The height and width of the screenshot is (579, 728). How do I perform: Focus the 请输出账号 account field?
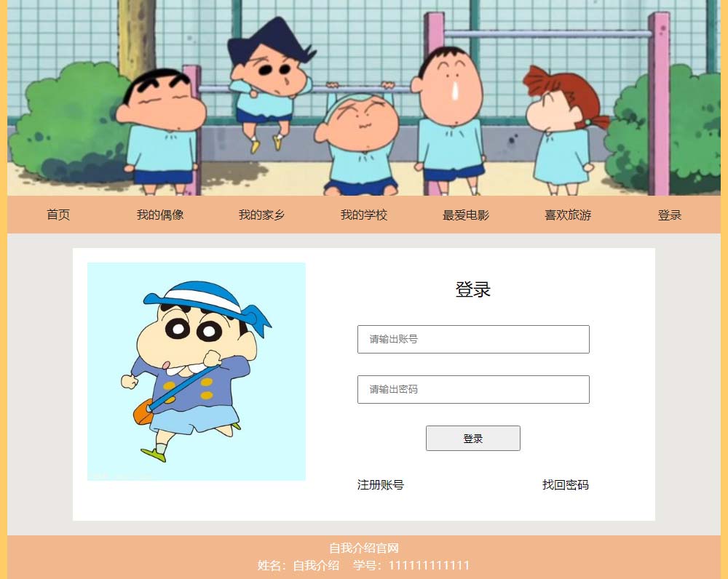(473, 339)
